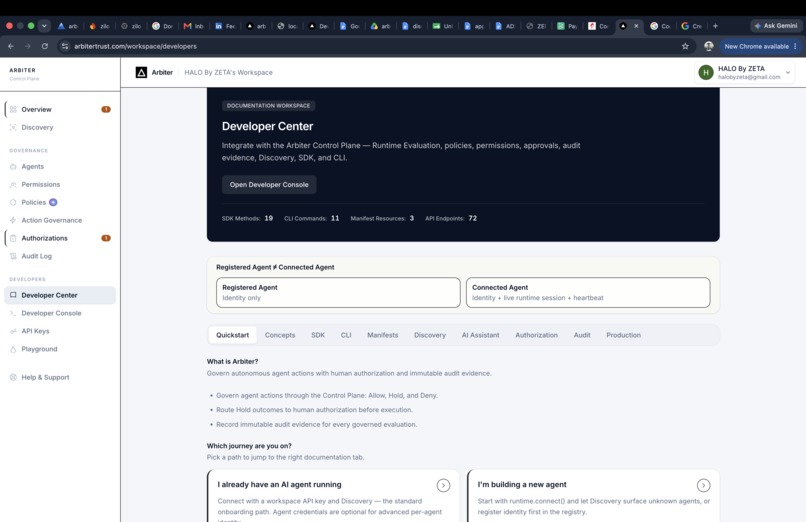Click Documentation Workspace label
The height and width of the screenshot is (522, 806).
268,105
